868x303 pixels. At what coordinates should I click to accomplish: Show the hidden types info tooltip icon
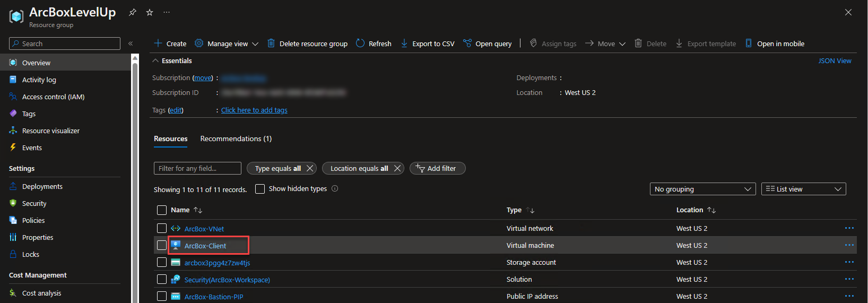point(335,188)
